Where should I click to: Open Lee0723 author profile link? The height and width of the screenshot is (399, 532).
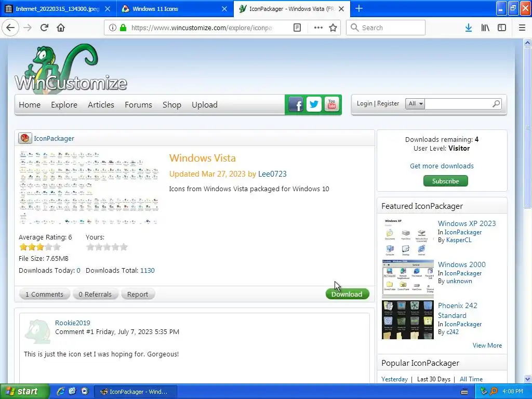pyautogui.click(x=272, y=174)
